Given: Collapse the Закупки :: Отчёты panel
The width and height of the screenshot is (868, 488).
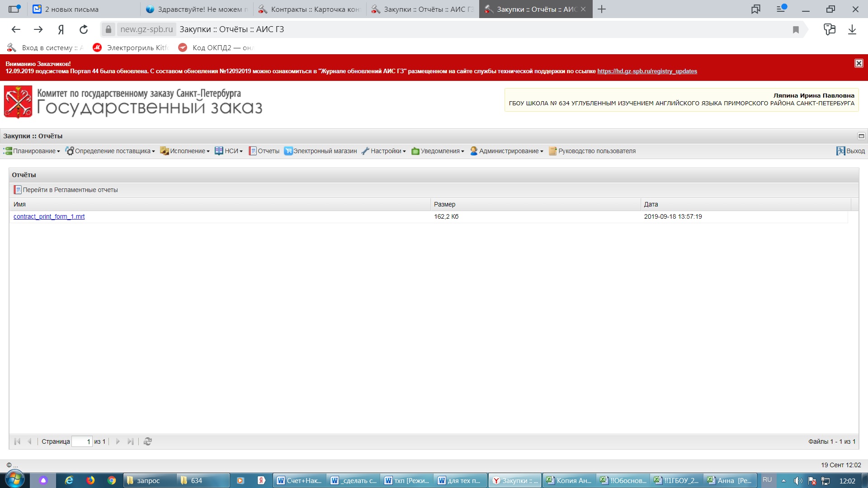Looking at the screenshot, I should pos(861,136).
